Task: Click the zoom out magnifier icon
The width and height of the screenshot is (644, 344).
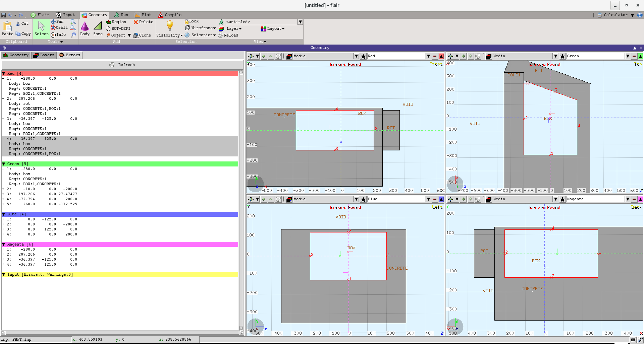Action: coord(73,28)
